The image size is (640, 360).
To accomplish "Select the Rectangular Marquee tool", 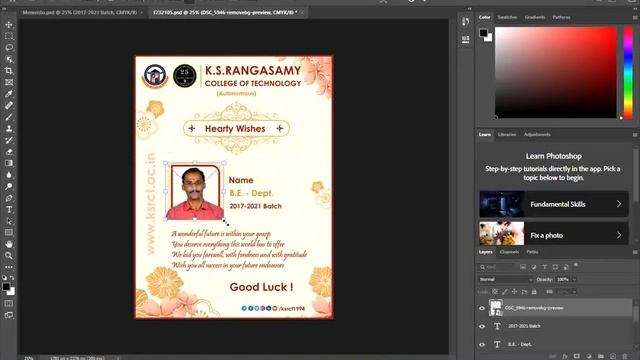I will tap(9, 36).
